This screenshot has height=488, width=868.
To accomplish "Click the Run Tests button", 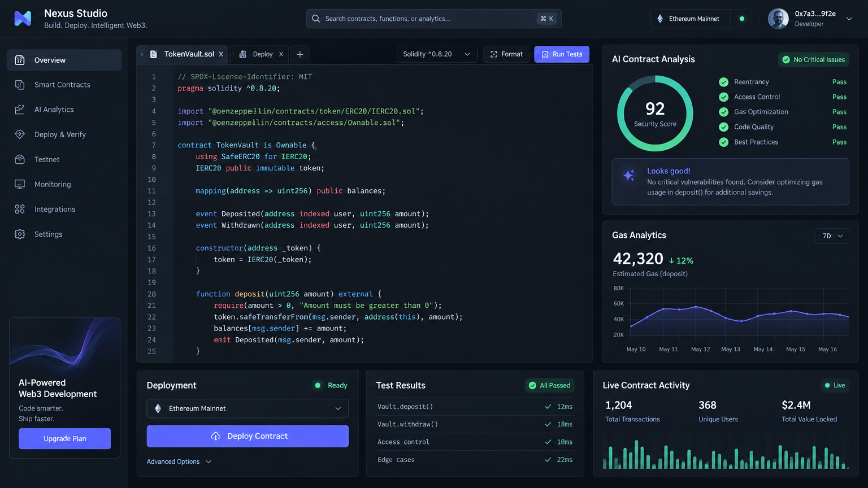I will (562, 54).
